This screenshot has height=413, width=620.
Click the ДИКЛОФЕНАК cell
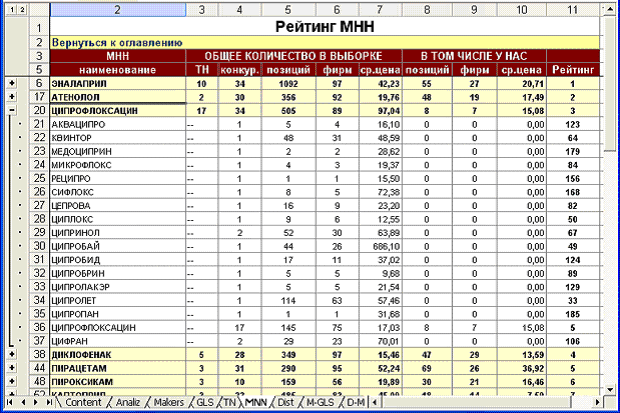[118, 354]
